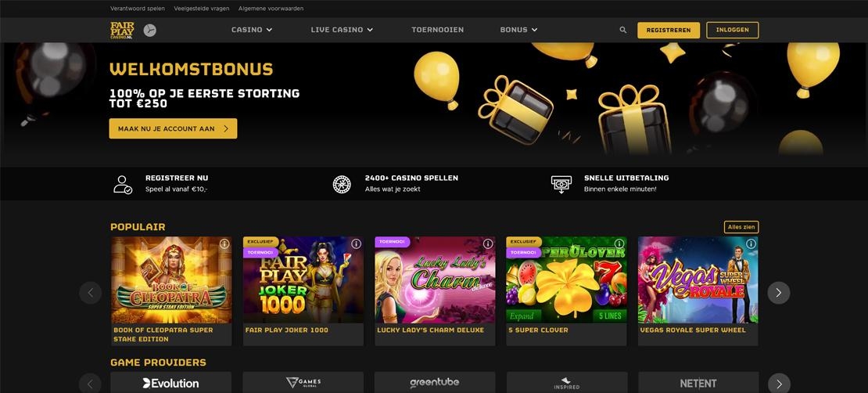Open info icon on Vegas Royale Super Wheel
The image size is (868, 393).
(751, 244)
